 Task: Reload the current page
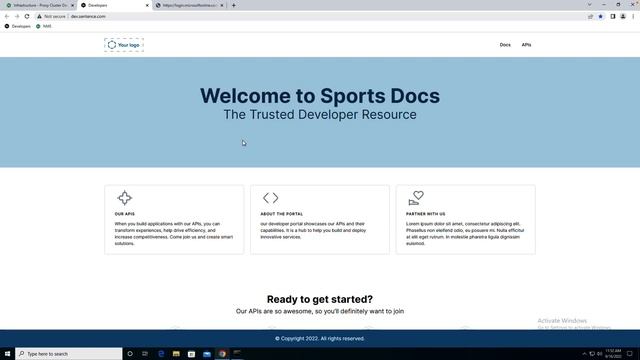[x=27, y=16]
